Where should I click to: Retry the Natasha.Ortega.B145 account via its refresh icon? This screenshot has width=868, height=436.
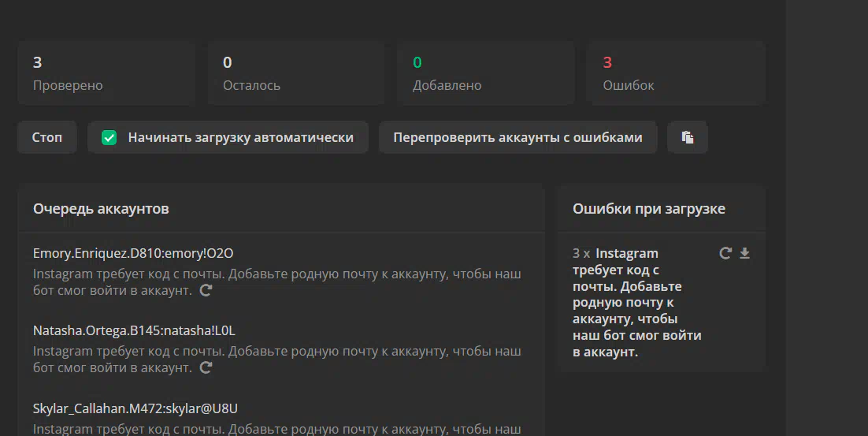point(206,368)
